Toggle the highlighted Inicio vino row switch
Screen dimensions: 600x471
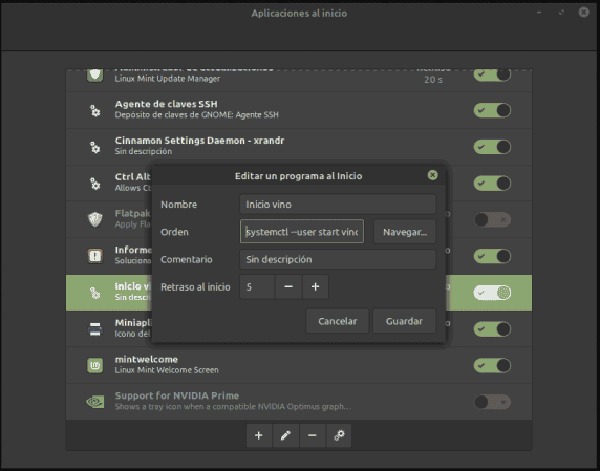click(x=492, y=293)
